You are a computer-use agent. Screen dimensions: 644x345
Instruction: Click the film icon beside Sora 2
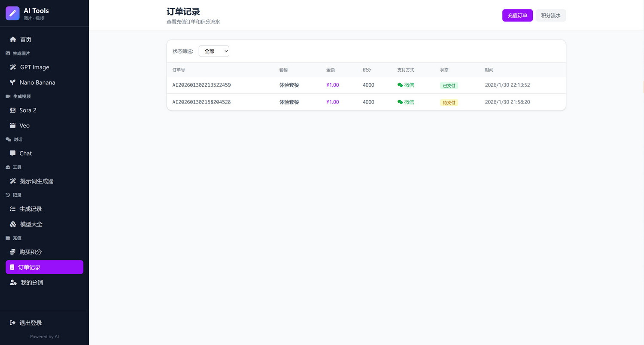coord(13,110)
